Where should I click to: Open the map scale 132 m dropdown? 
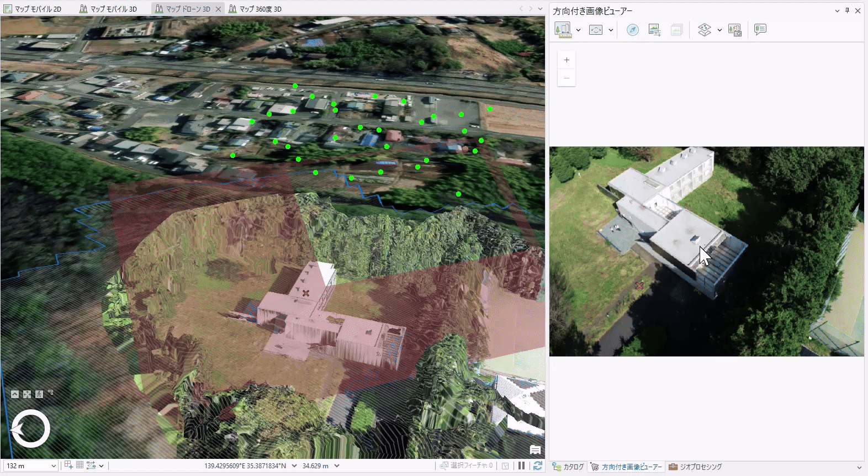tap(54, 466)
